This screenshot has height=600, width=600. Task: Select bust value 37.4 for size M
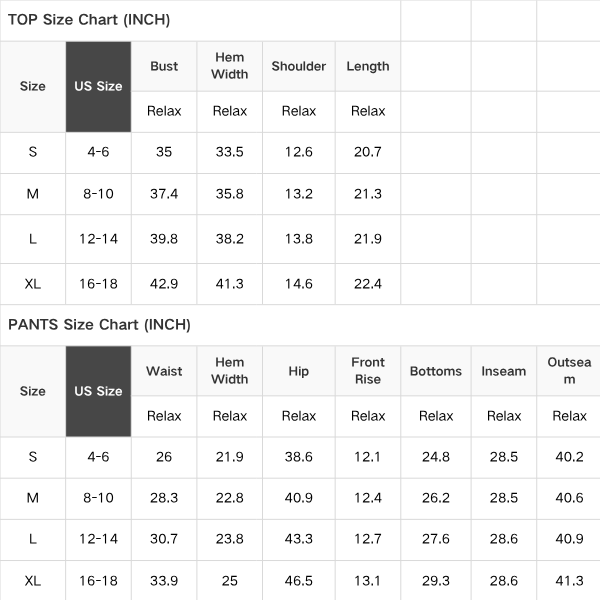pos(164,194)
